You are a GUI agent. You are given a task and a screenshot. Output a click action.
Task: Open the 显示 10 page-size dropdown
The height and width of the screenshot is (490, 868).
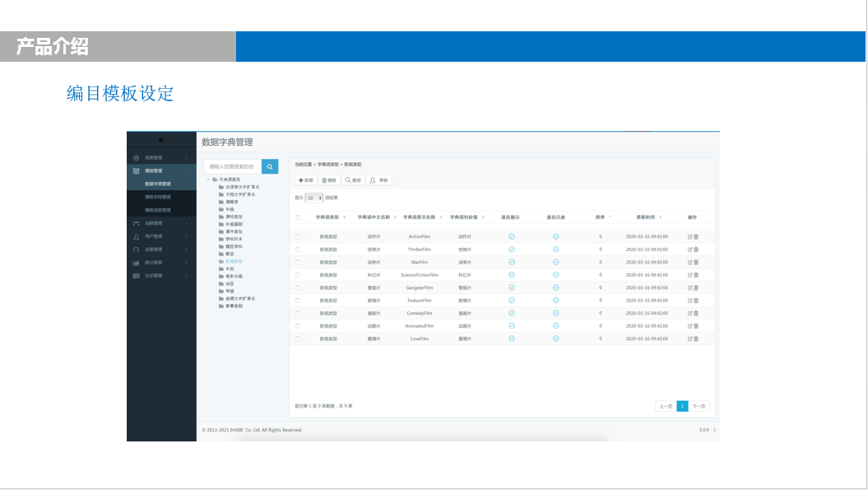point(313,198)
